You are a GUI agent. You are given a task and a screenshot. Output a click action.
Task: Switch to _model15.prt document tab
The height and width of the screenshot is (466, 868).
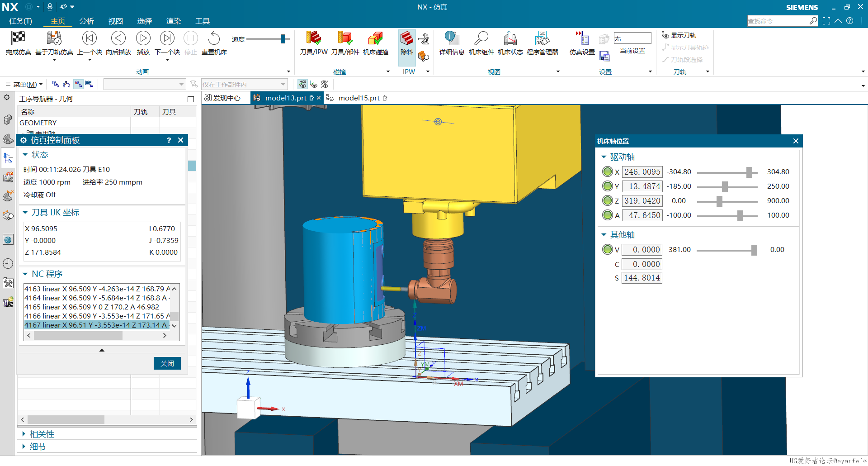point(357,98)
